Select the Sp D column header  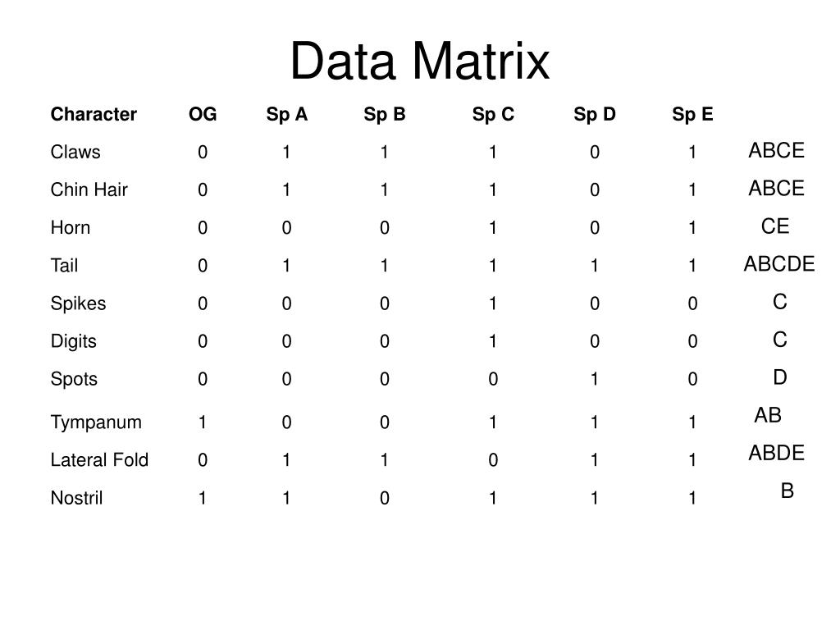pyautogui.click(x=594, y=114)
